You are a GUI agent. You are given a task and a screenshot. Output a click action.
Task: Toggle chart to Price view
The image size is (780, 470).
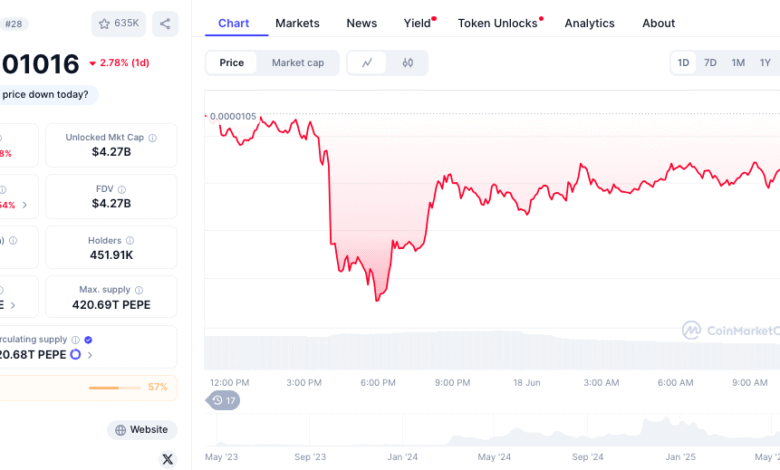tap(231, 63)
